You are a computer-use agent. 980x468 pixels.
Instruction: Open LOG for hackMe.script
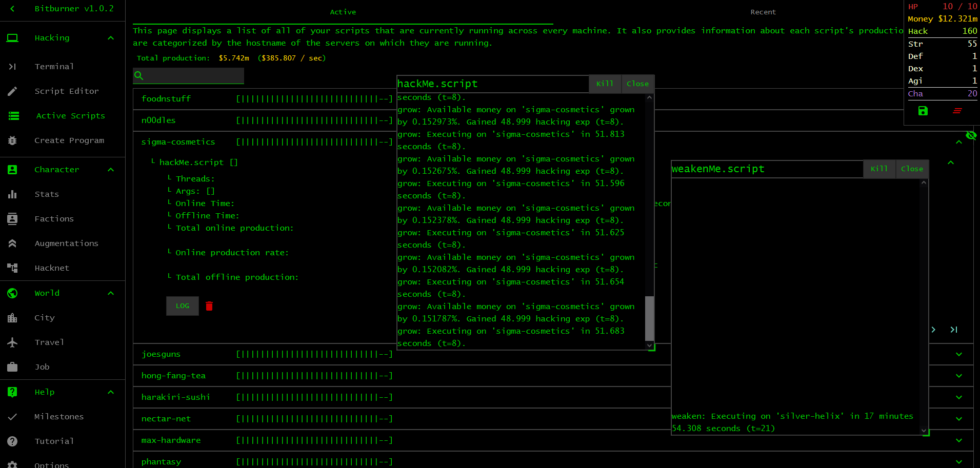coord(183,306)
